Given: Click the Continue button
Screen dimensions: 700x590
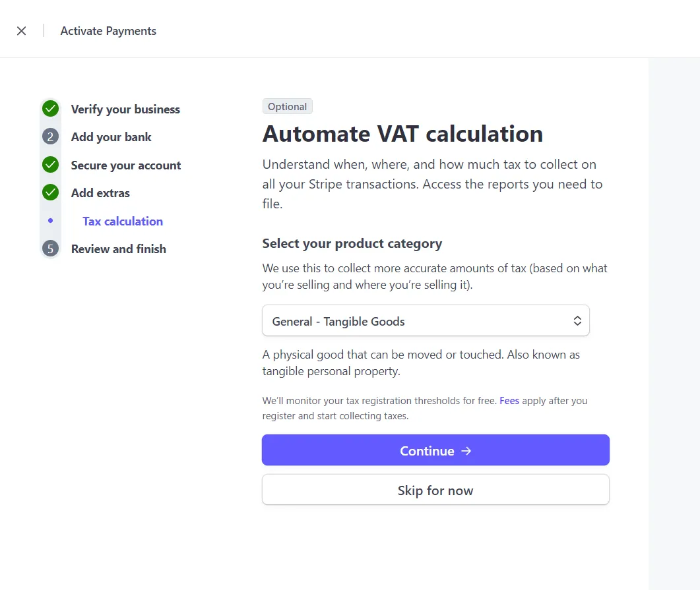Looking at the screenshot, I should (435, 450).
